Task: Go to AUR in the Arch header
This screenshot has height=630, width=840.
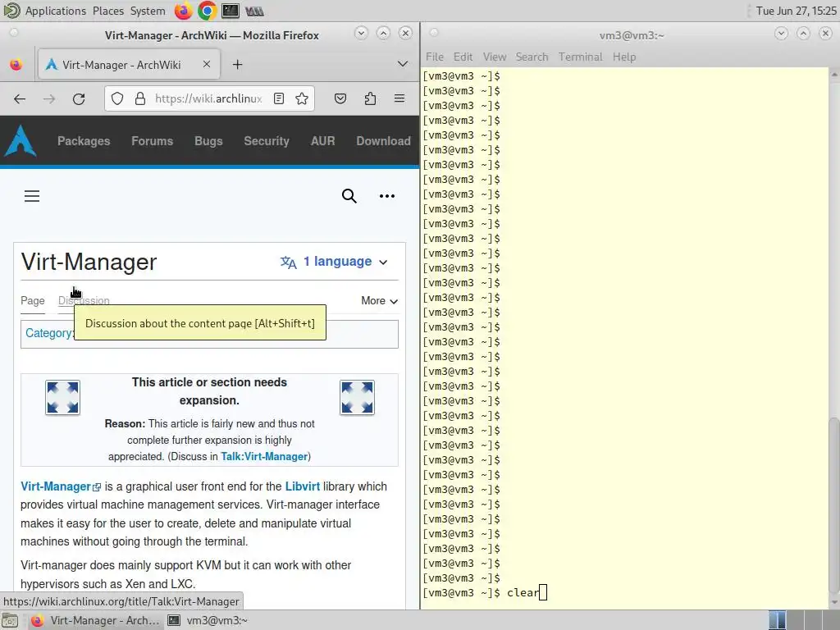Action: click(x=322, y=141)
